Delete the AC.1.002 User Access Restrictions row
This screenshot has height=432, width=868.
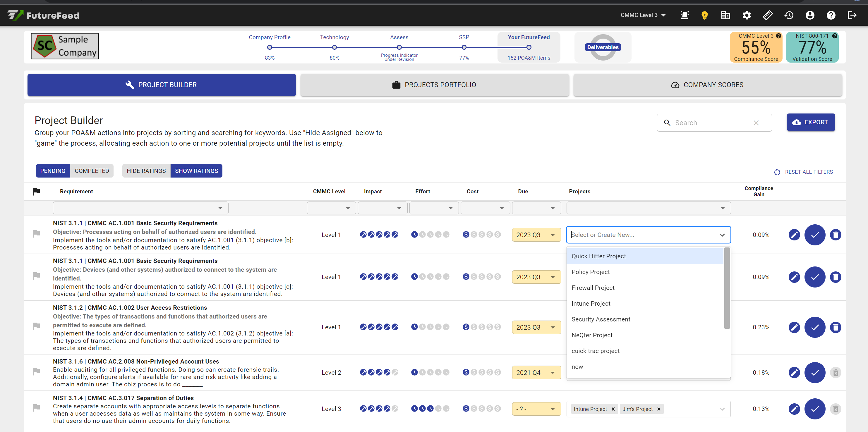(835, 327)
